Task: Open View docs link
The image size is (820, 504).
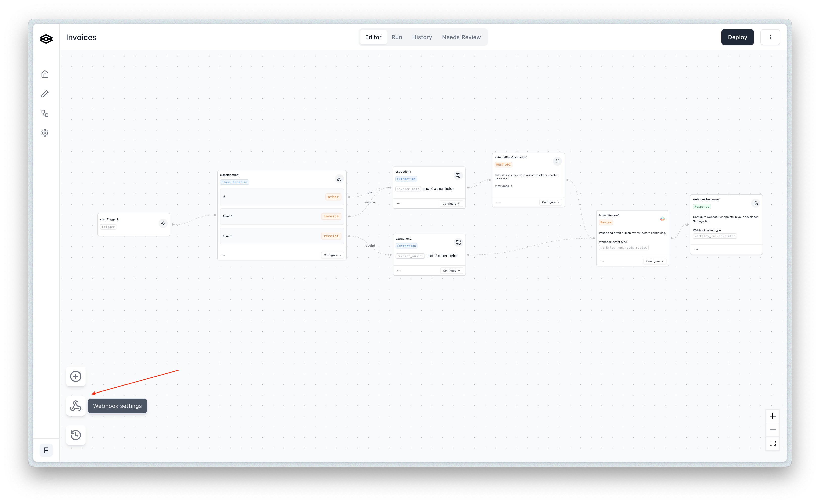Action: (503, 186)
